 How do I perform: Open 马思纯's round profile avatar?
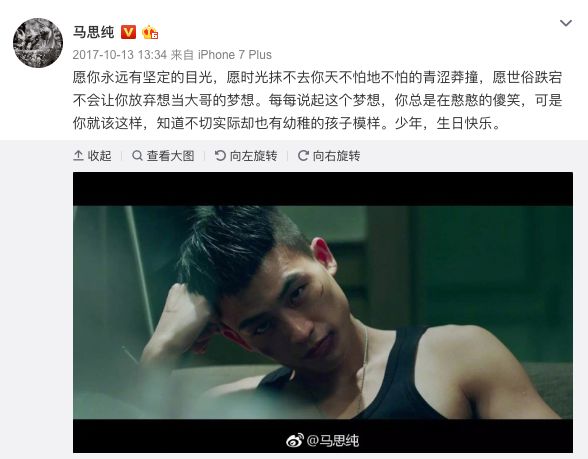pos(38,43)
